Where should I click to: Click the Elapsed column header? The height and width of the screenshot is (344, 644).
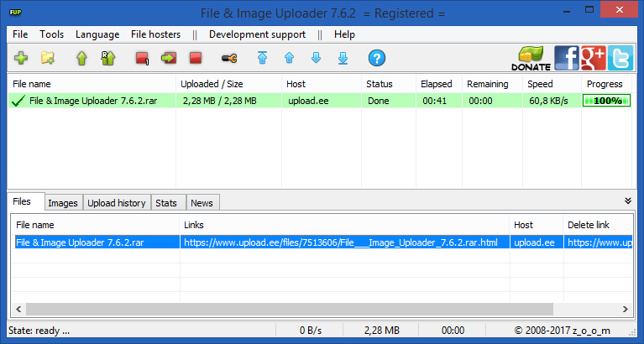click(x=439, y=84)
